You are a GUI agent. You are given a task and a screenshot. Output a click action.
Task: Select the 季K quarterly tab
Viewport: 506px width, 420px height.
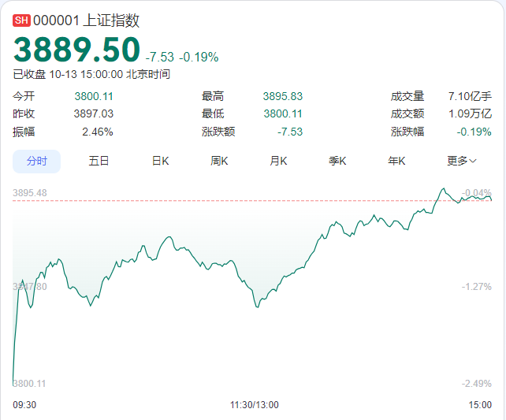point(337,161)
